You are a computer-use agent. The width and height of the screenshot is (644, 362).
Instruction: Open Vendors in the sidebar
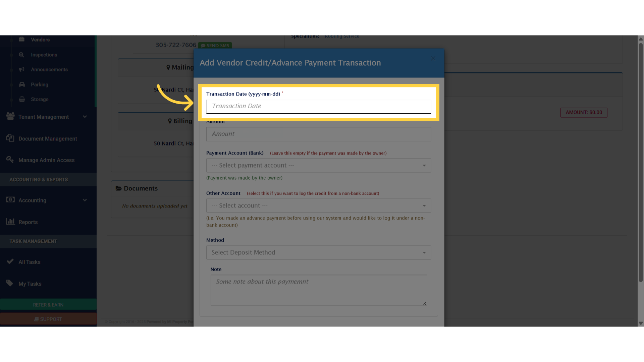coord(40,40)
